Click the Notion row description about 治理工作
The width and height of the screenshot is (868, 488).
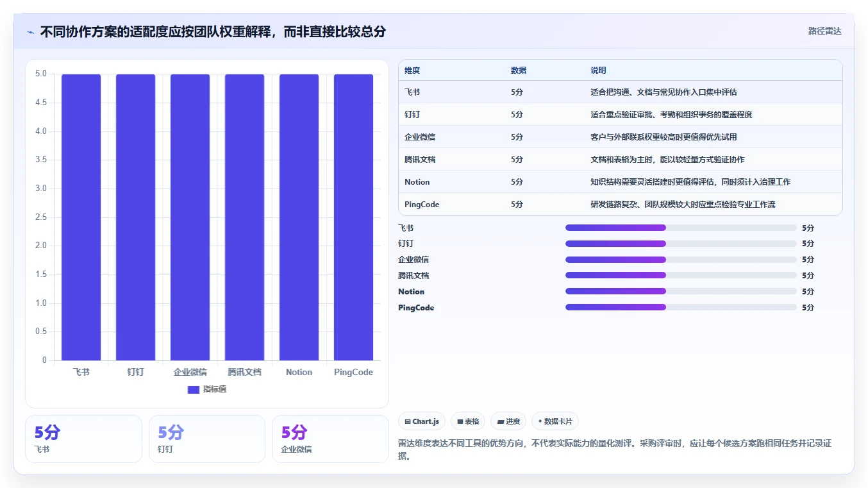click(x=690, y=182)
